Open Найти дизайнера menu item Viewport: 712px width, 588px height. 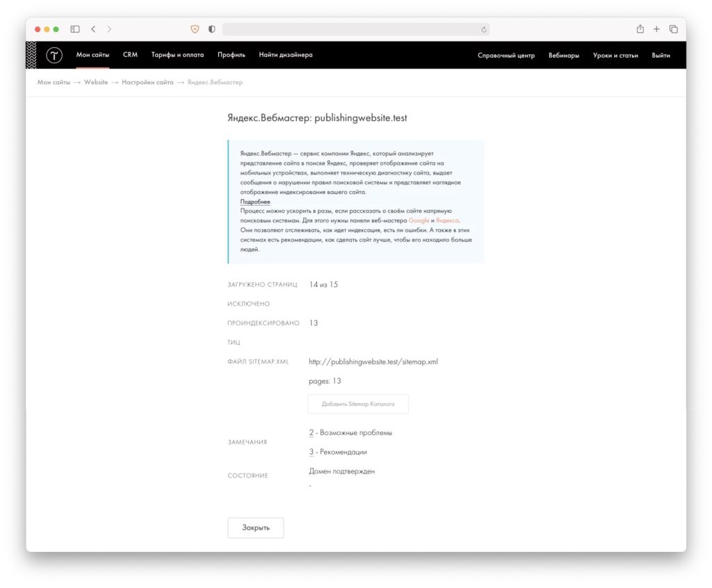coord(286,55)
